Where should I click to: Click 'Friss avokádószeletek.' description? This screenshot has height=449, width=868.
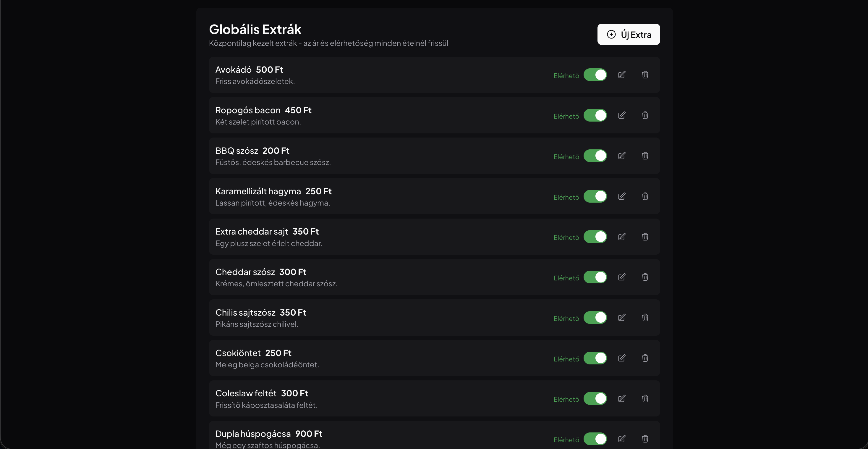[x=255, y=82]
